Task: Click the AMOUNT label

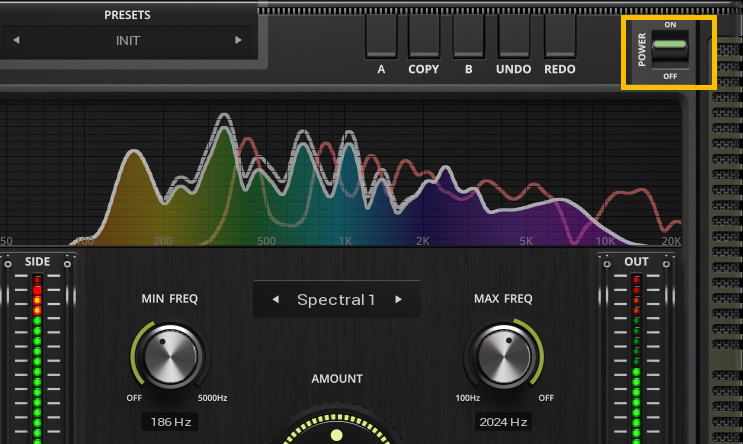Action: (337, 379)
